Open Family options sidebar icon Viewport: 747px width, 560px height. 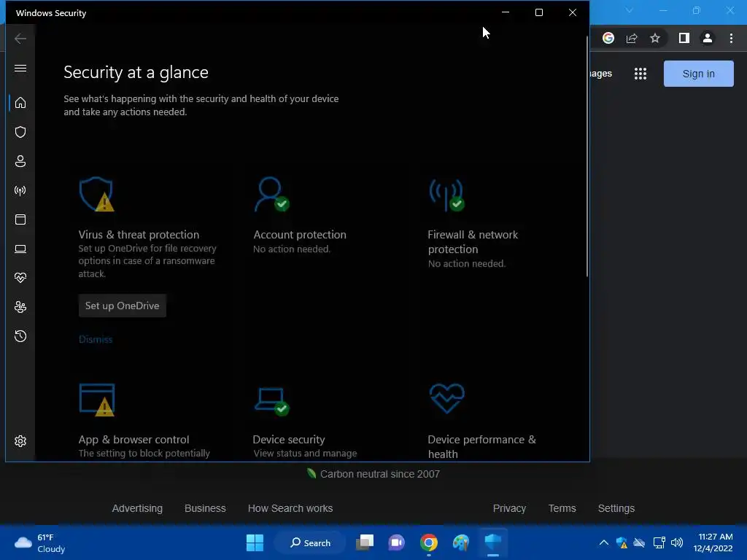click(20, 307)
